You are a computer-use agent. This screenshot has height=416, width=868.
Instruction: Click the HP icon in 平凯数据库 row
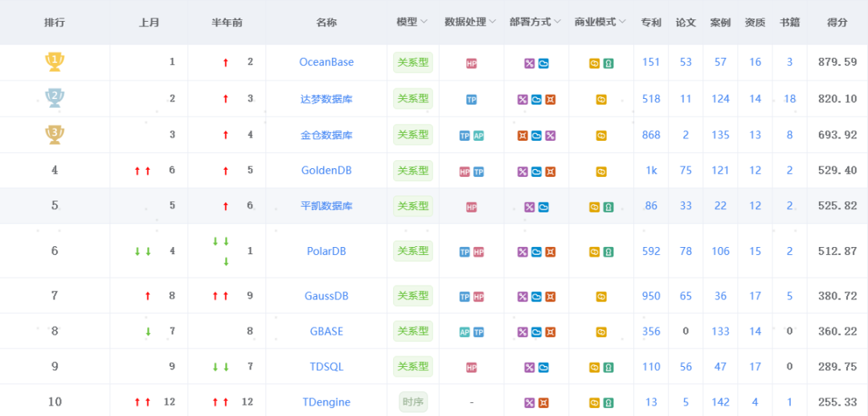click(x=472, y=207)
